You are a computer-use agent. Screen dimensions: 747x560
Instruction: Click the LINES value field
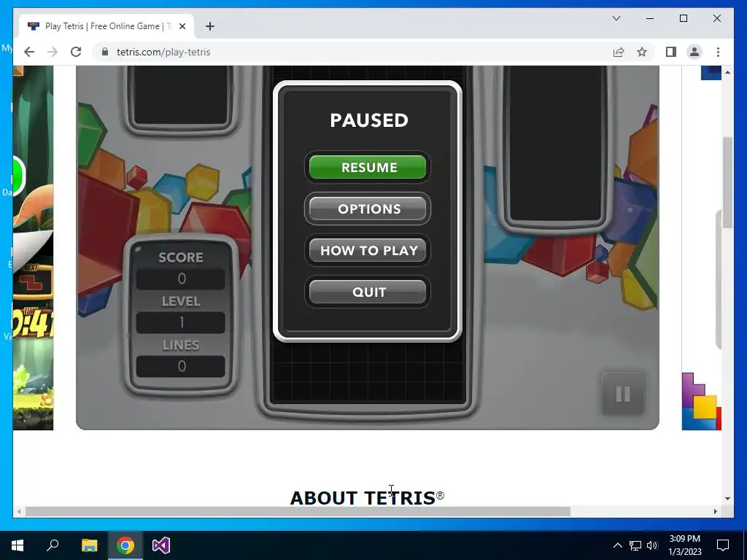[x=181, y=366]
